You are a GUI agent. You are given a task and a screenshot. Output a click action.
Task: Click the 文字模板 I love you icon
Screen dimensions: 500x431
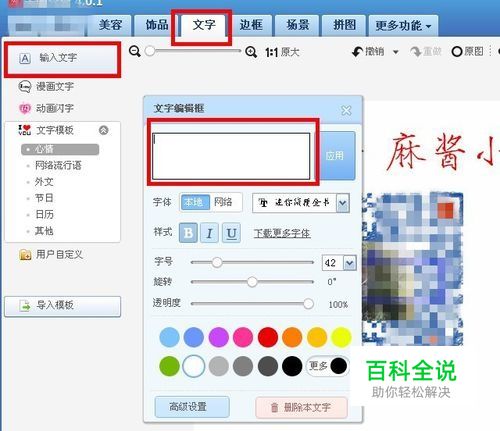click(25, 130)
